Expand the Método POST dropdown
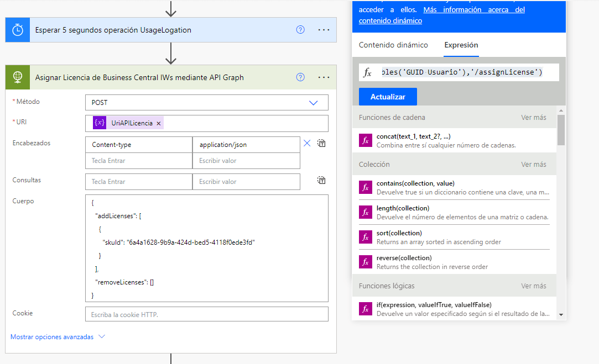The image size is (599, 364). pos(313,103)
